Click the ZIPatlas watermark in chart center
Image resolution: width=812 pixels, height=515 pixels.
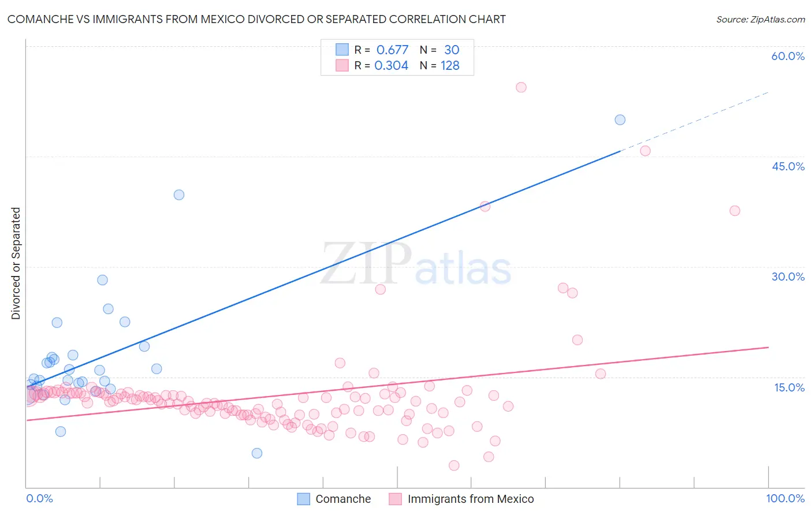click(416, 264)
